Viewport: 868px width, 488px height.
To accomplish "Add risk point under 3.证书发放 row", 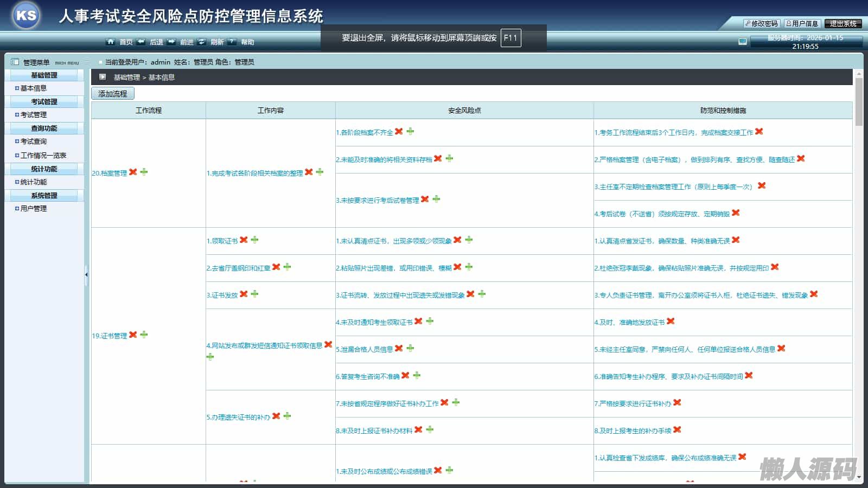I will pyautogui.click(x=254, y=294).
